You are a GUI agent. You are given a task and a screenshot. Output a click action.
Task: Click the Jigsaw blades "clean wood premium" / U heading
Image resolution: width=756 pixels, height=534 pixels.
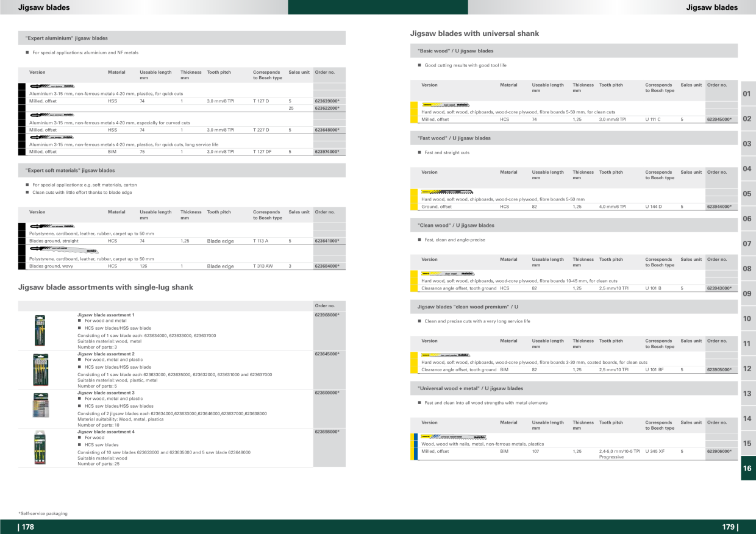[x=468, y=307]
